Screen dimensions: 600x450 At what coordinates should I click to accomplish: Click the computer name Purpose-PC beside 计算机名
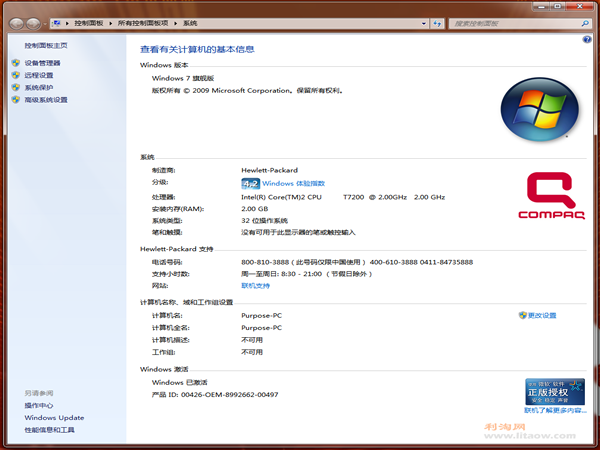(x=261, y=315)
